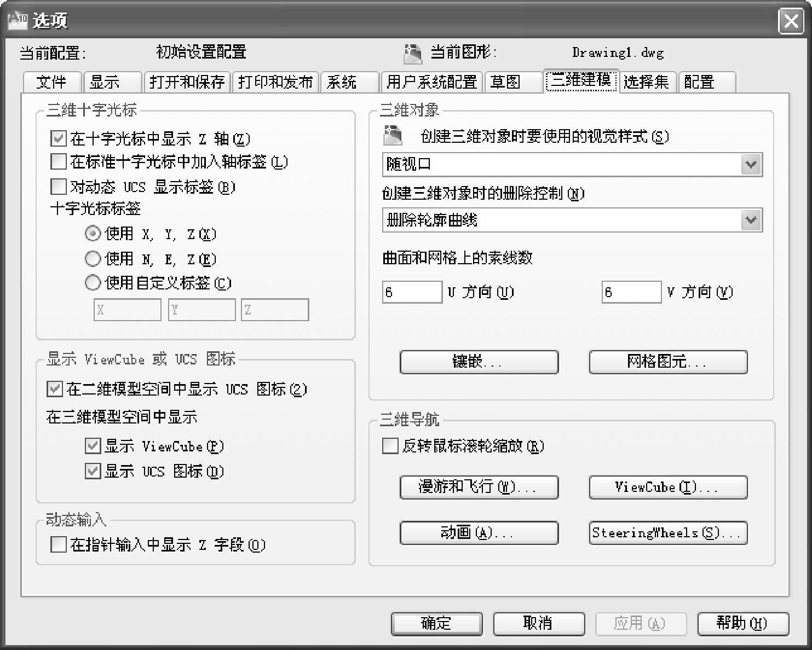Confirm with the 确定 button

point(437,623)
